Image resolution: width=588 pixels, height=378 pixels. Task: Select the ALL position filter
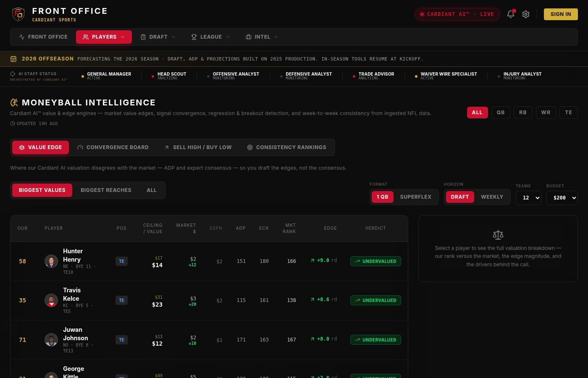point(478,113)
